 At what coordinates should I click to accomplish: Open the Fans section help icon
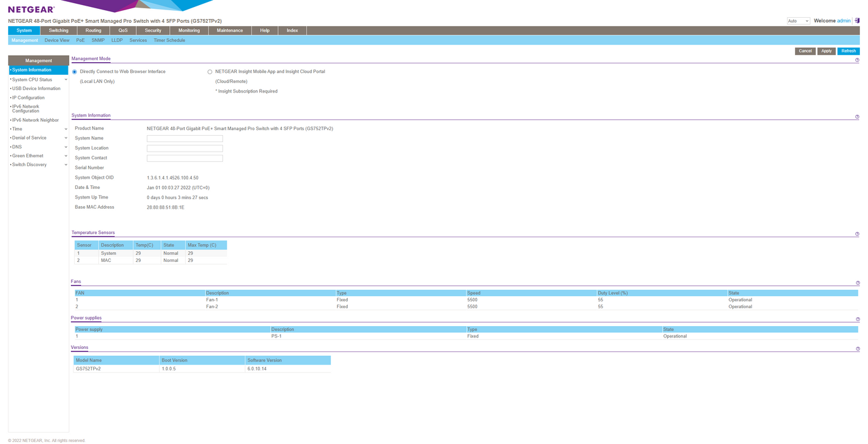coord(858,283)
